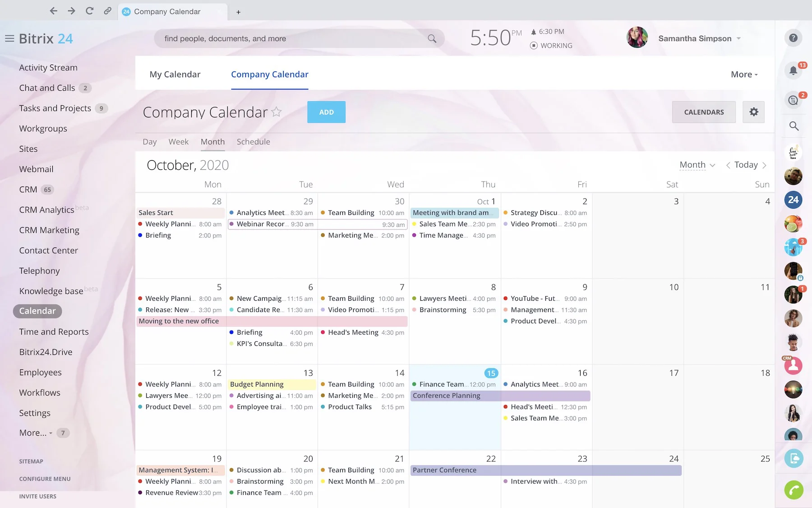This screenshot has width=812, height=508.
Task: Expand the Samantha Simpson user dropdown
Action: pyautogui.click(x=738, y=39)
